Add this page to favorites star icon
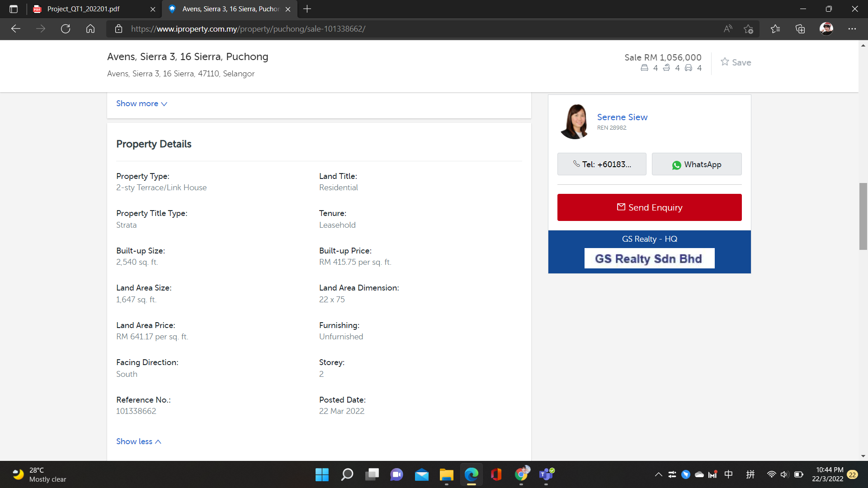 click(748, 29)
